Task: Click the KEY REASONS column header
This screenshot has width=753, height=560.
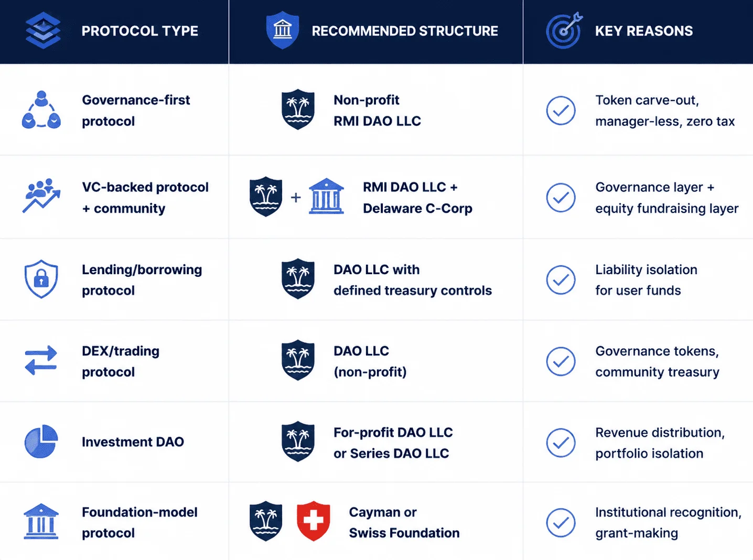Action: click(644, 31)
